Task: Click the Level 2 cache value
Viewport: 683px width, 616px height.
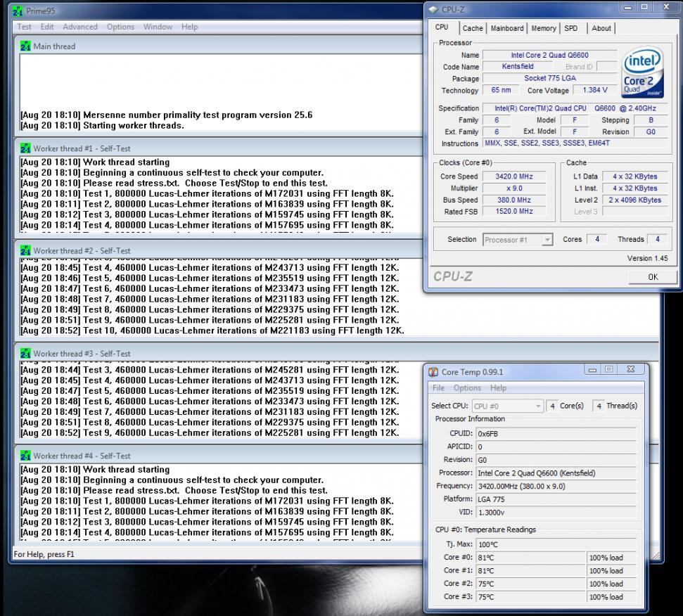Action: (x=634, y=200)
